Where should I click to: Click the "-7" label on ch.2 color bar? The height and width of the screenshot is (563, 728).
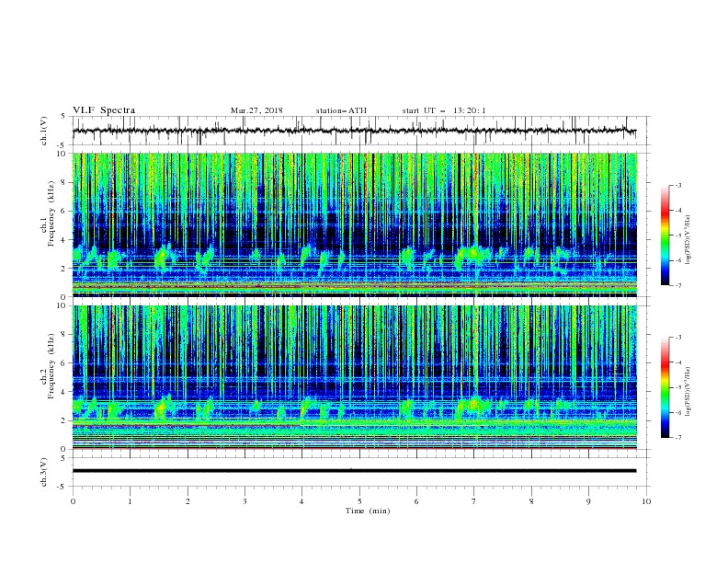coord(678,437)
